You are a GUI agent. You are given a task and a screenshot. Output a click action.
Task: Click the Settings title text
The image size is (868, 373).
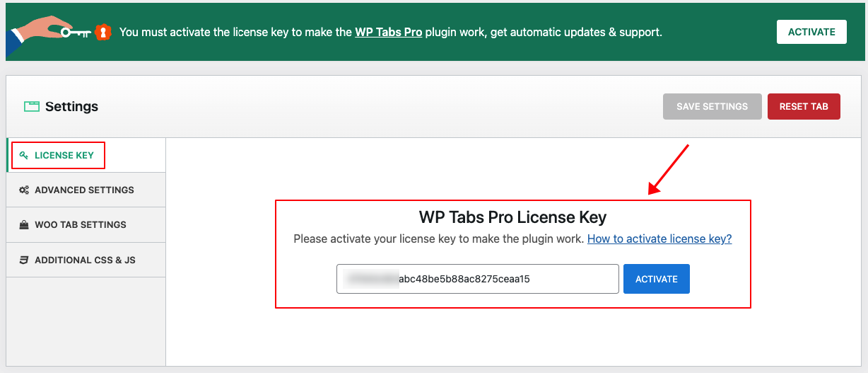click(71, 107)
